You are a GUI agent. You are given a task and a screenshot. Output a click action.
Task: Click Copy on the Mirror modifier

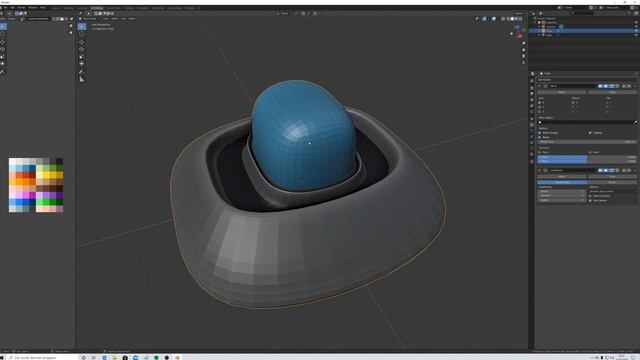pyautogui.click(x=613, y=92)
